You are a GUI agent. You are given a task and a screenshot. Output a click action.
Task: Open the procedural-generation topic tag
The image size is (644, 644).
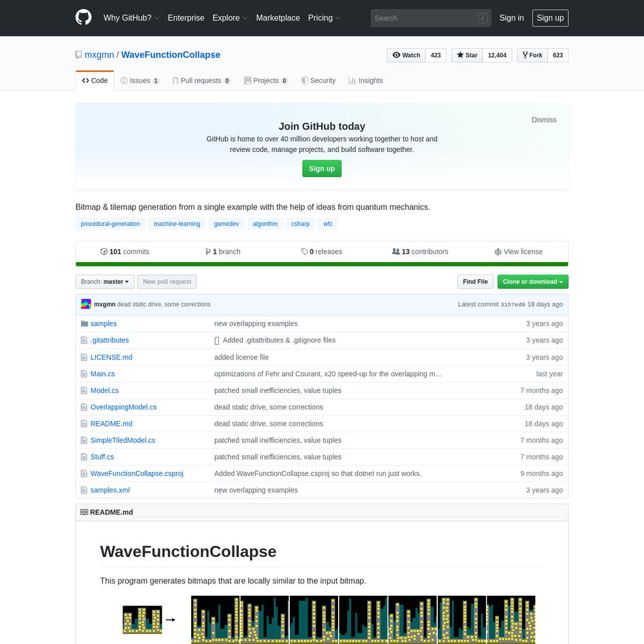pos(111,224)
